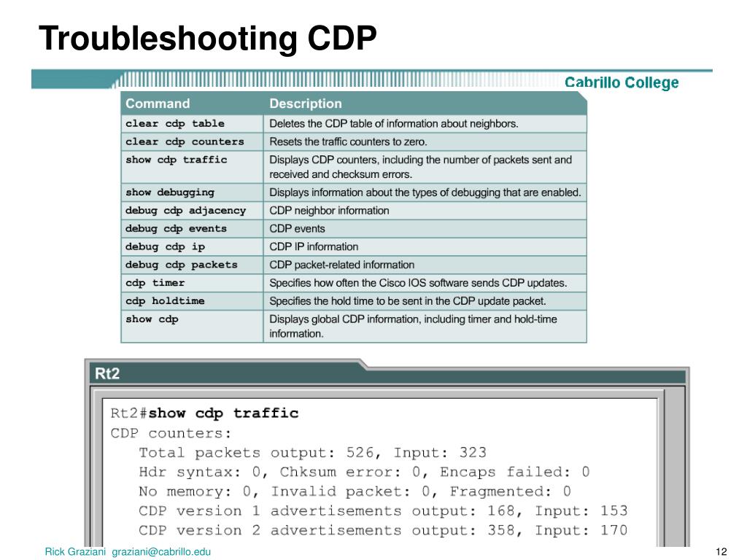Click the 'No memory: 0' output line

point(355,491)
